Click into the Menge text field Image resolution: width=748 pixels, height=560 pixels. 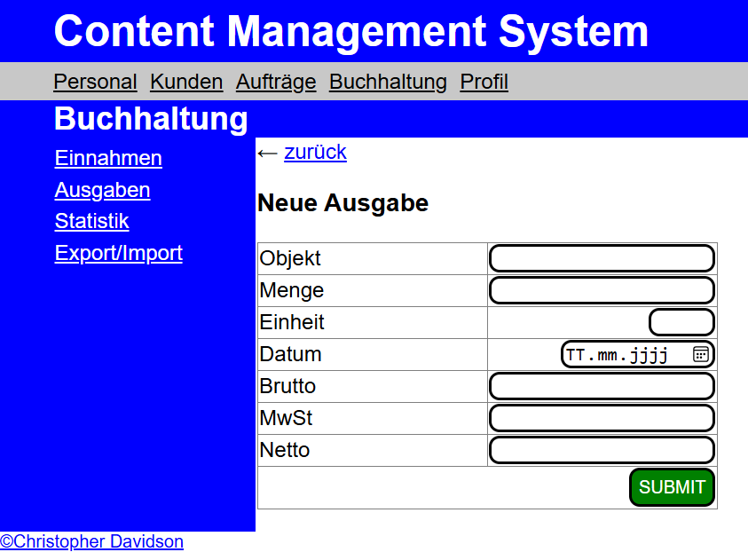(602, 290)
